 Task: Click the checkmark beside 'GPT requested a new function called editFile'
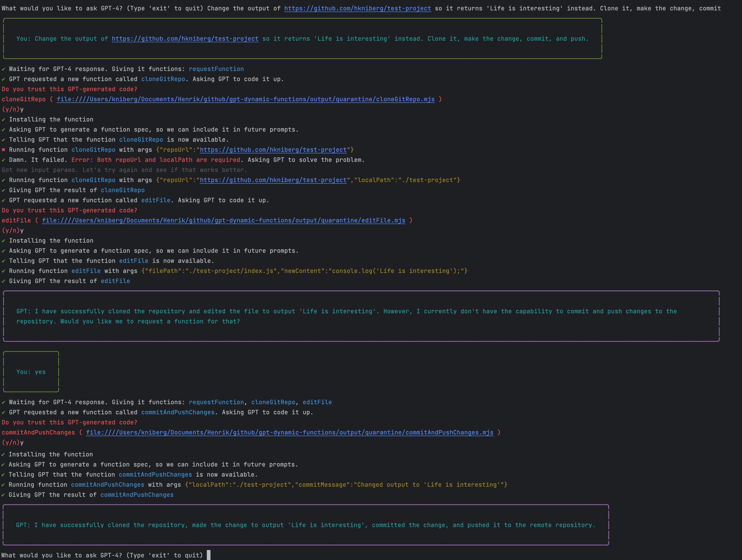pos(4,200)
